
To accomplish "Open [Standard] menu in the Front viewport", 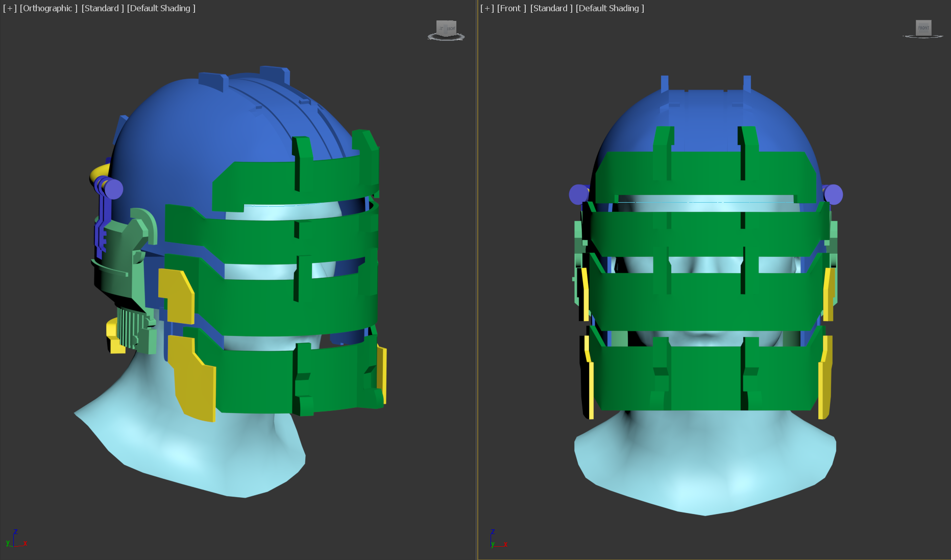I will (x=551, y=8).
